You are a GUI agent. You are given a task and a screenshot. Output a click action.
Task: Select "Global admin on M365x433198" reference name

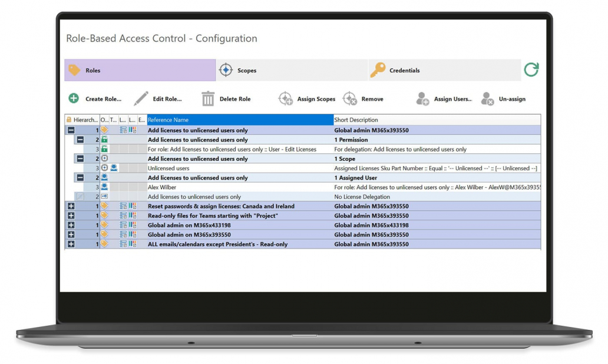(189, 225)
